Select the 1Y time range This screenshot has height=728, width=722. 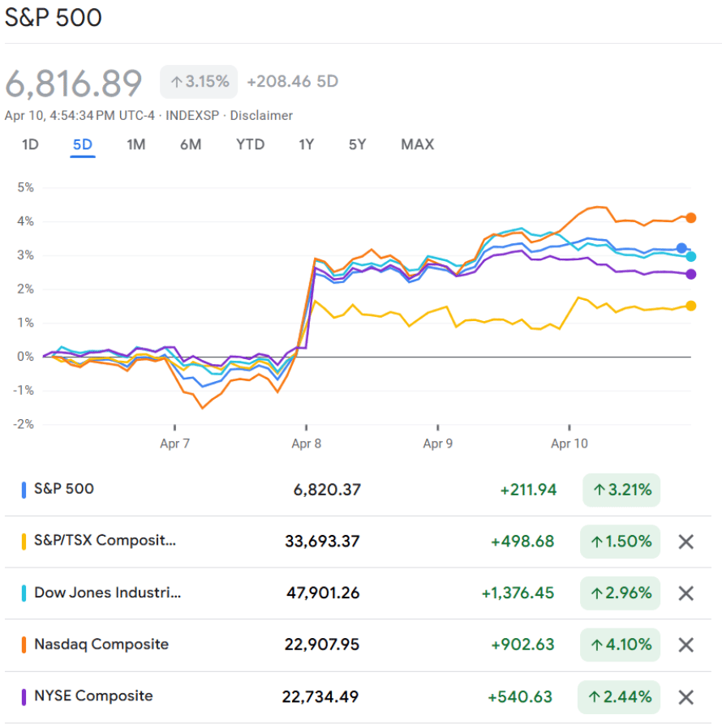306,145
